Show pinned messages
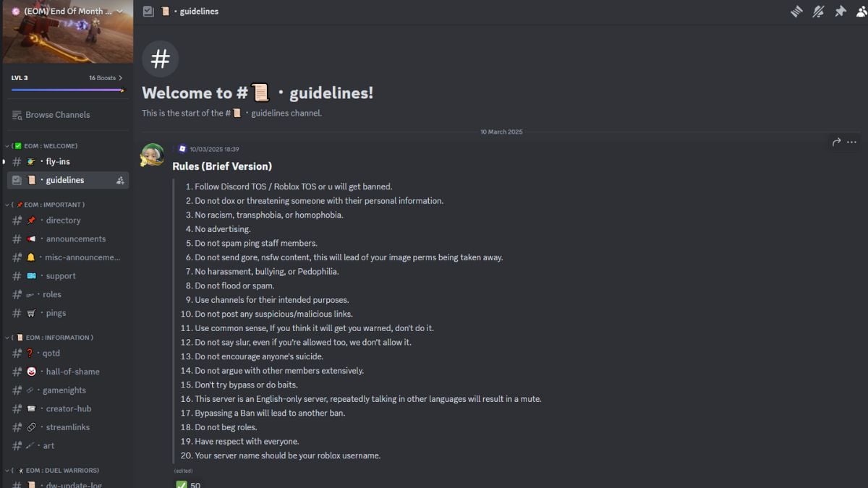868x488 pixels. (x=840, y=12)
